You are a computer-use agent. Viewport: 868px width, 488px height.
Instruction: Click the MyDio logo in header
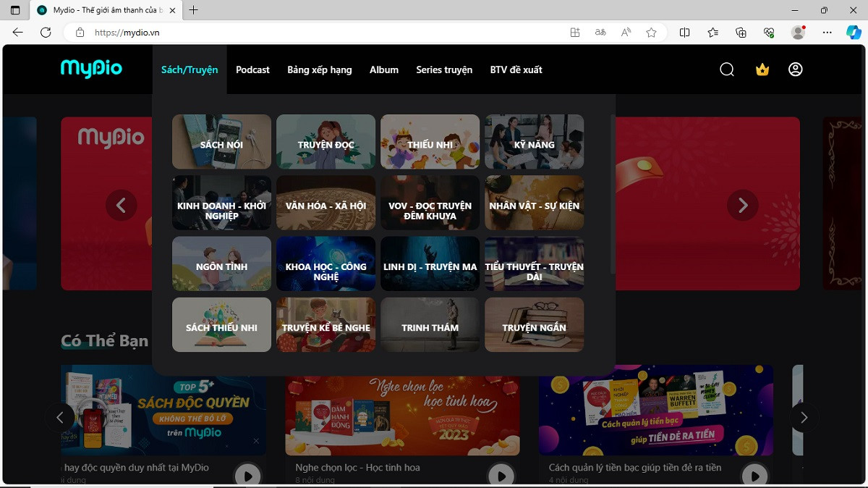[91, 69]
